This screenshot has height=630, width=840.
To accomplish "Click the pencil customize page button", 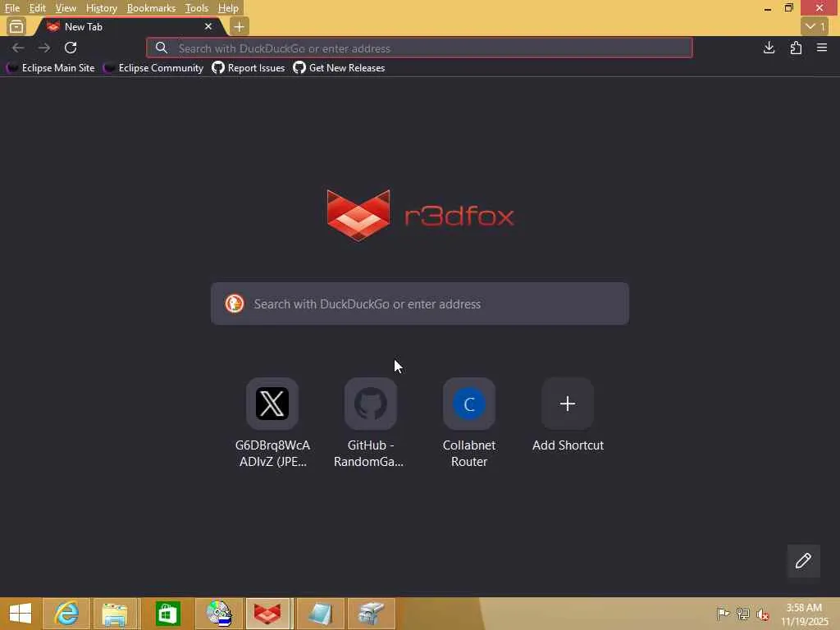I will (803, 561).
